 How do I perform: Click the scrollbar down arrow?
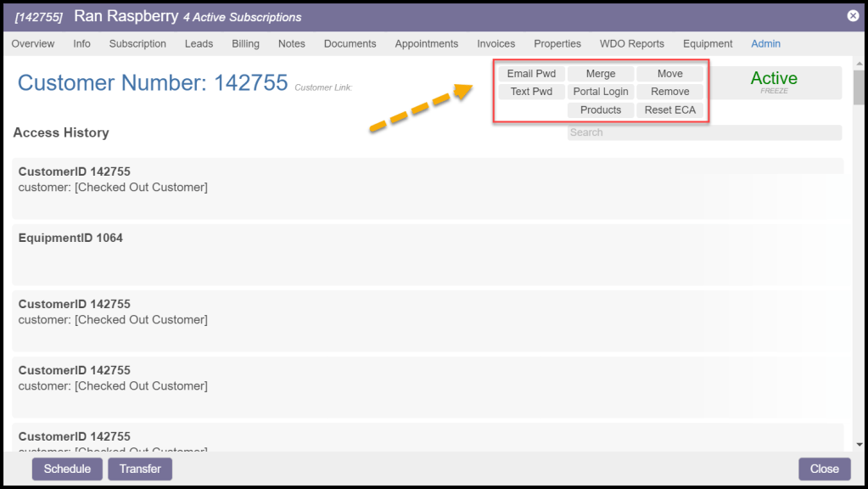point(860,444)
